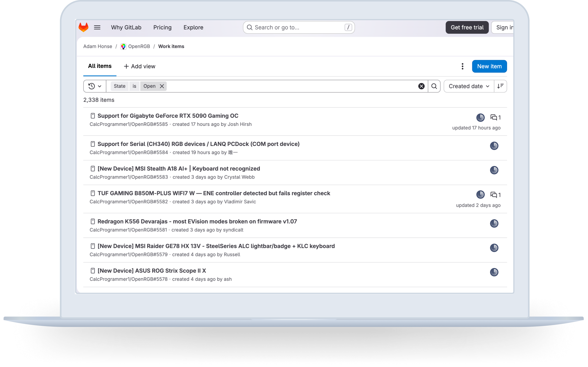Click the New item button

[489, 66]
